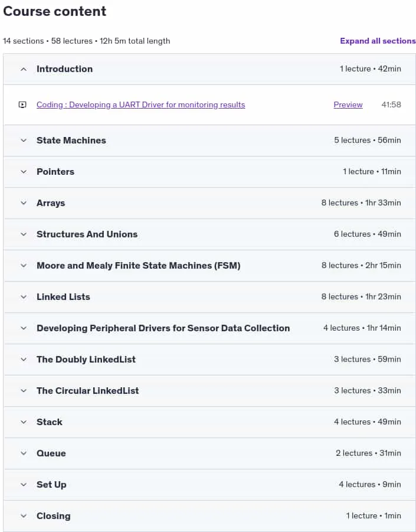
Task: Expand Moore and Mealy FSM chevron
Action: click(24, 266)
